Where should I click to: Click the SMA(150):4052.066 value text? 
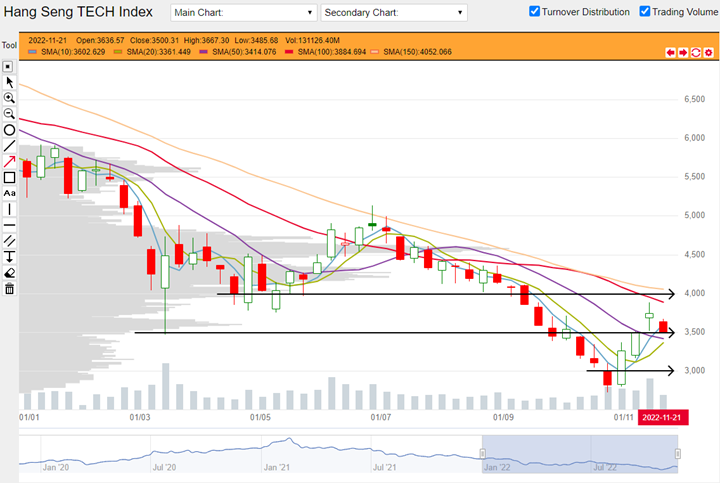coord(417,52)
